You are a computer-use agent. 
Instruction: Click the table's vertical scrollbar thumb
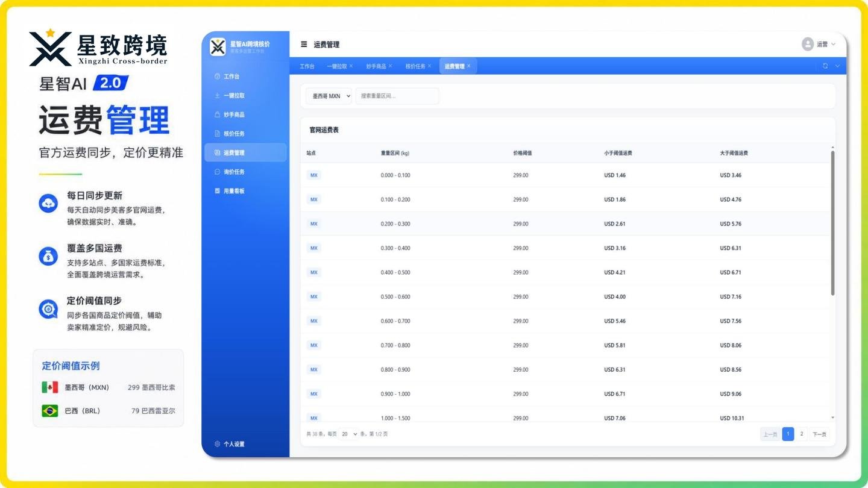833,223
